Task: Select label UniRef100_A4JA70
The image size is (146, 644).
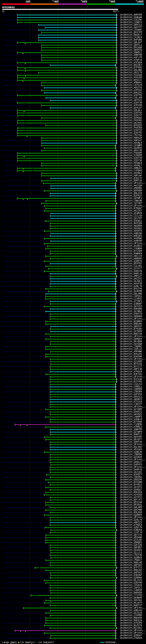Action: pyautogui.click(x=131, y=603)
